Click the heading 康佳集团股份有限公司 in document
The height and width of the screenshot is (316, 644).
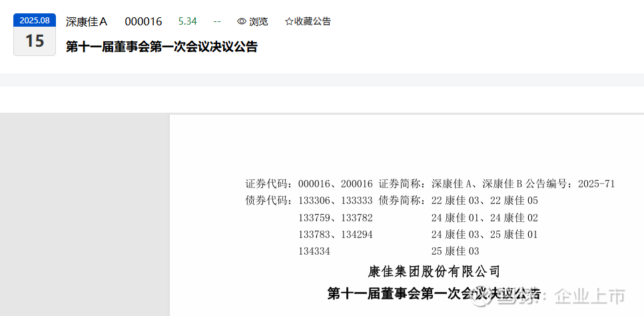[x=434, y=271]
